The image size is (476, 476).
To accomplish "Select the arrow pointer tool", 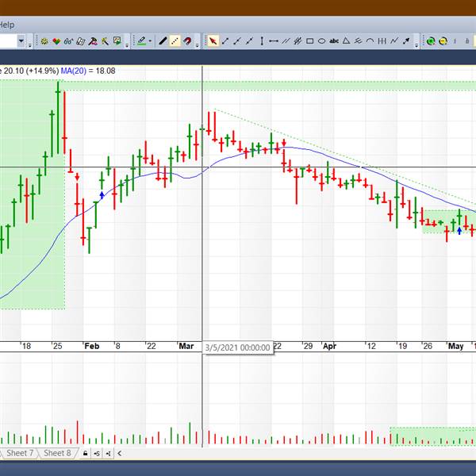I will pyautogui.click(x=213, y=41).
